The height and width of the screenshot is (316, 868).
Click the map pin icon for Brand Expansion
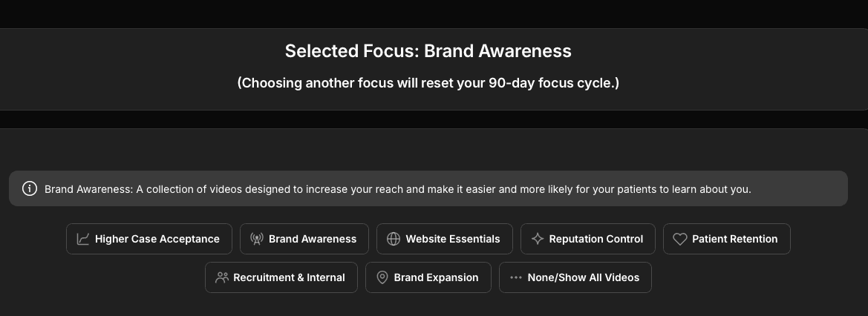(x=382, y=277)
